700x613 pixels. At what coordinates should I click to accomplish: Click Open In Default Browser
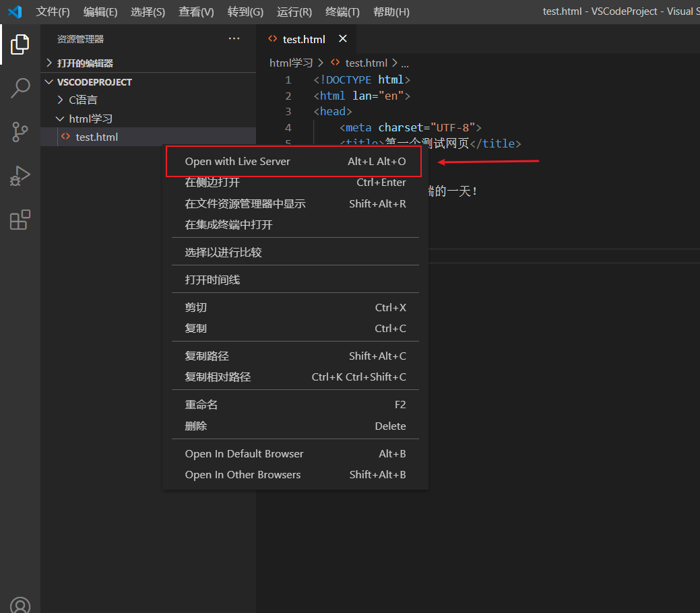click(x=244, y=453)
